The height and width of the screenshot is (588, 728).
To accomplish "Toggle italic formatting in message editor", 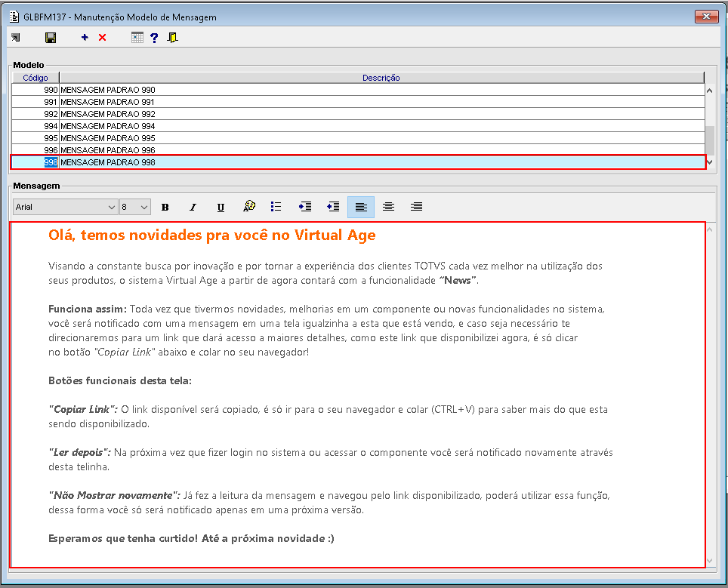I will point(193,207).
